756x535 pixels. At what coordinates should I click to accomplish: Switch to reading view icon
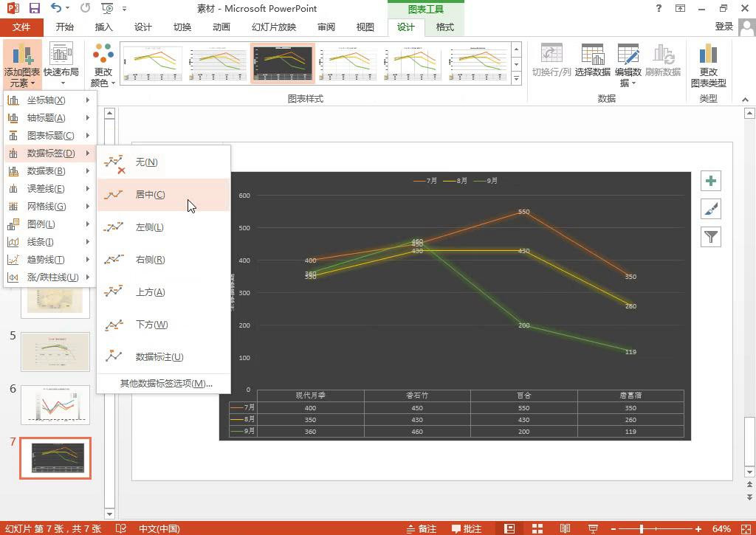[x=565, y=529]
